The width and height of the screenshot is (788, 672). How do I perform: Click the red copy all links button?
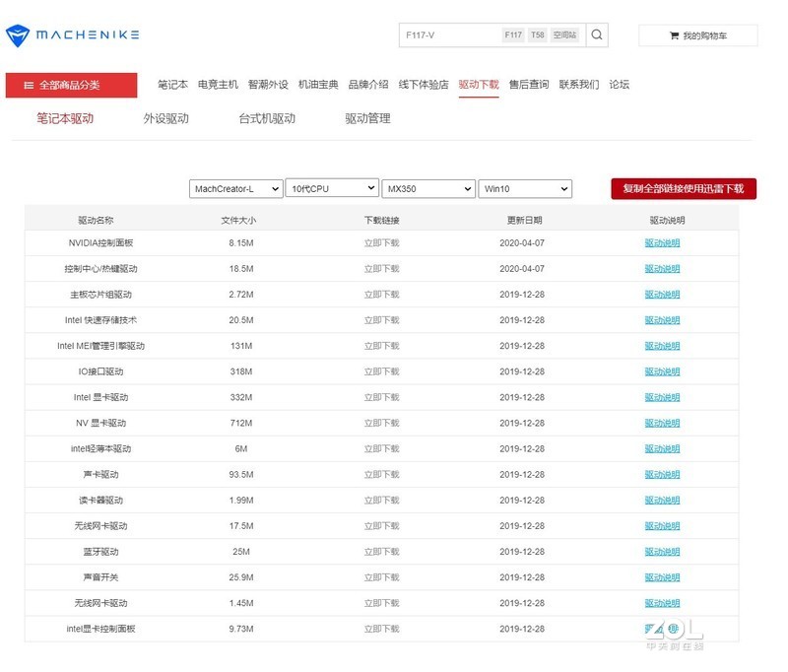point(683,188)
